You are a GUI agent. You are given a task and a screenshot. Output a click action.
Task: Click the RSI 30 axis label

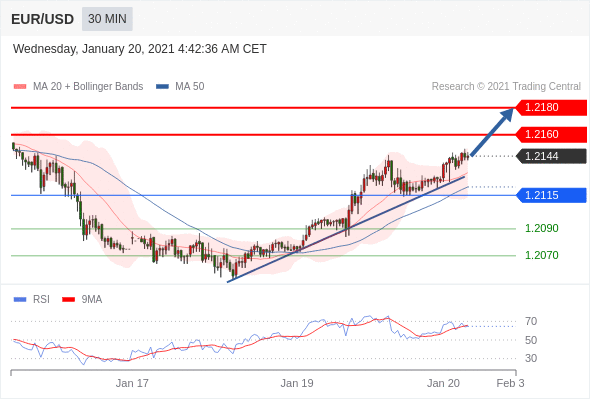click(531, 358)
